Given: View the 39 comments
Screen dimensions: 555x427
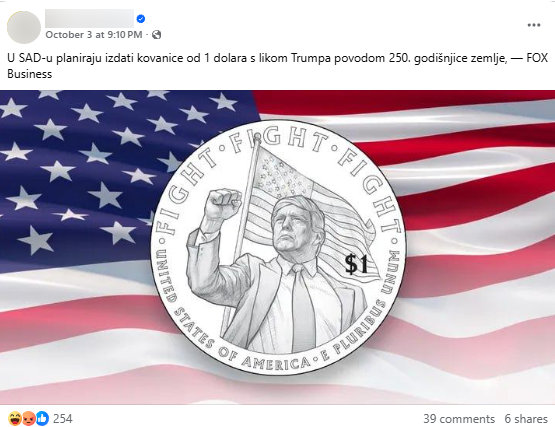Looking at the screenshot, I should pos(459,419).
